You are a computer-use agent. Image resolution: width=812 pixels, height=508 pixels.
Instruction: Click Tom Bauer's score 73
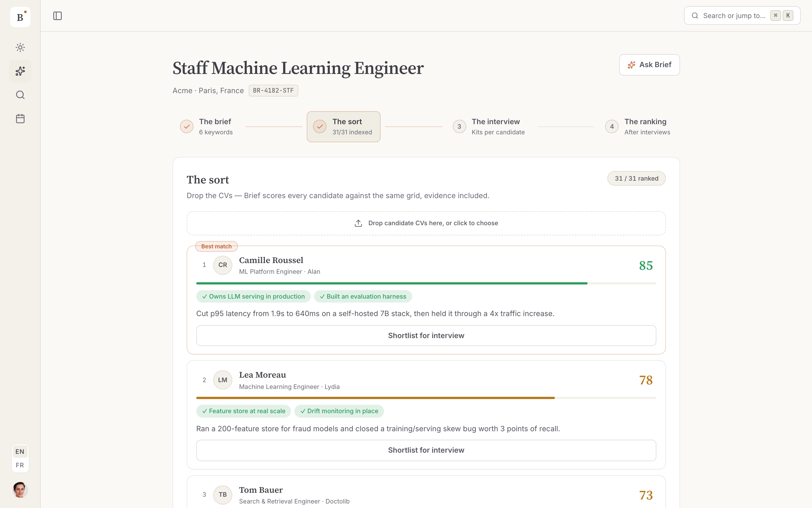point(646,496)
